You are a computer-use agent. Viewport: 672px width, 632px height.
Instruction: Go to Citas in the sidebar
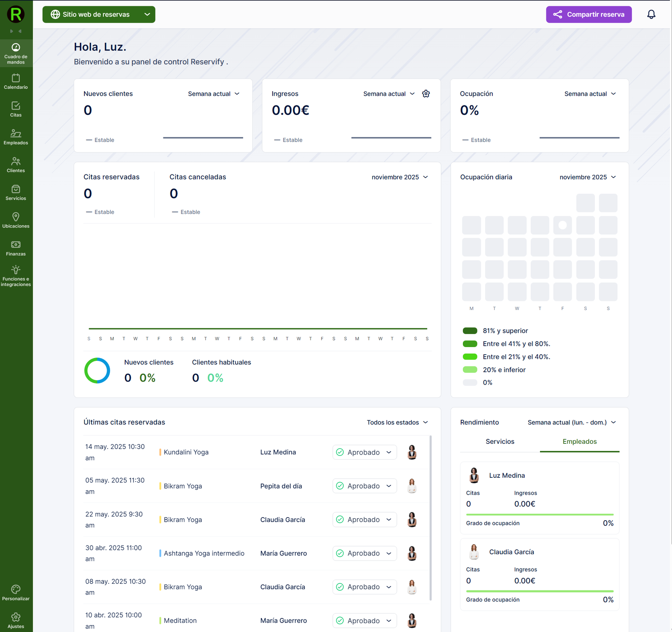point(16,109)
